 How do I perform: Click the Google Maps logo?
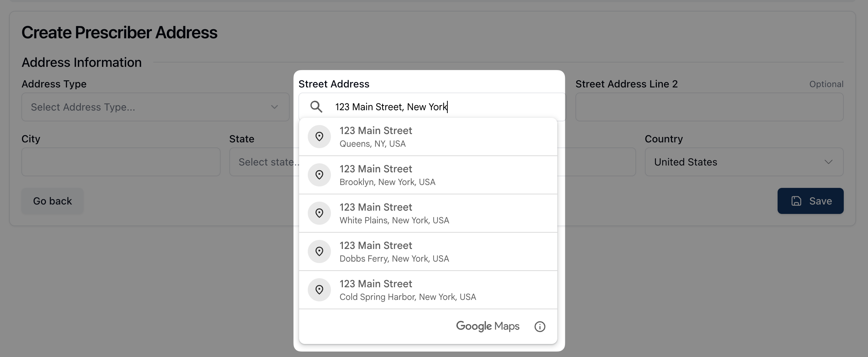pos(487,326)
